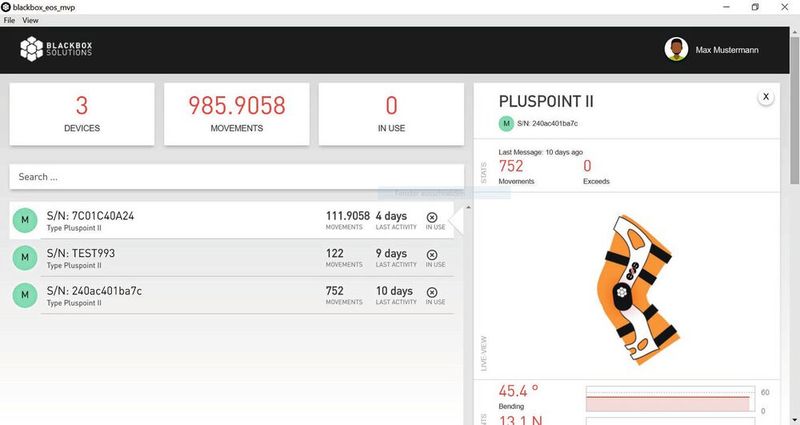Click the Bending chart graph
Viewport: 800px width, 425px height.
(x=670, y=398)
